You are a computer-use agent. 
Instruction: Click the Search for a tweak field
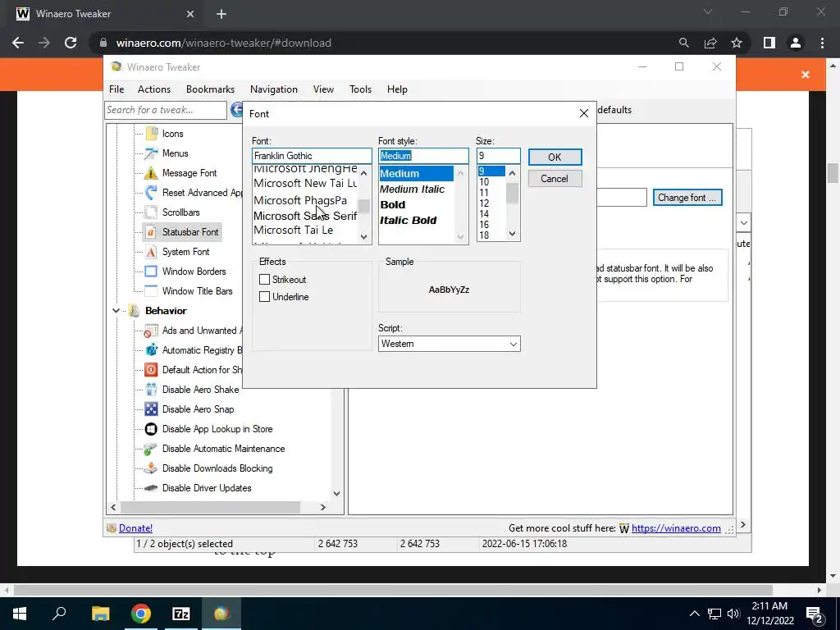coord(166,110)
